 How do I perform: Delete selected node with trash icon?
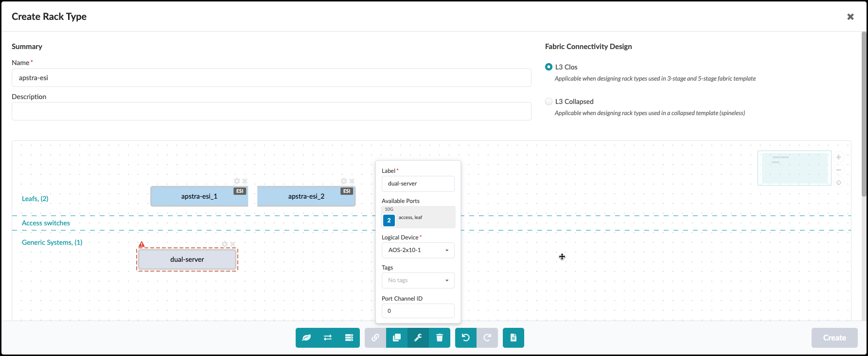tap(440, 338)
